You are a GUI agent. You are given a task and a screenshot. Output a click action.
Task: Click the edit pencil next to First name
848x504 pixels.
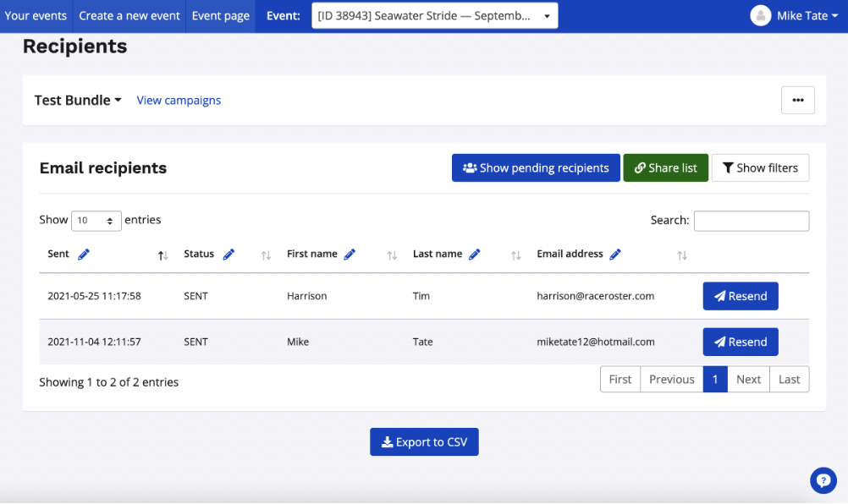350,255
